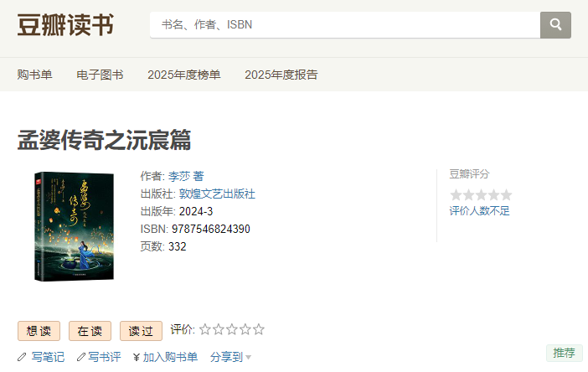This screenshot has width=588, height=372.
Task: Open the 电子图书 navigation item
Action: pyautogui.click(x=100, y=75)
